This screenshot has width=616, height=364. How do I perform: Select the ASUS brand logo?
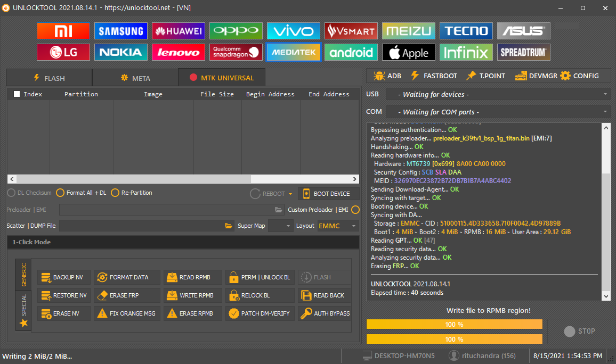(x=524, y=31)
